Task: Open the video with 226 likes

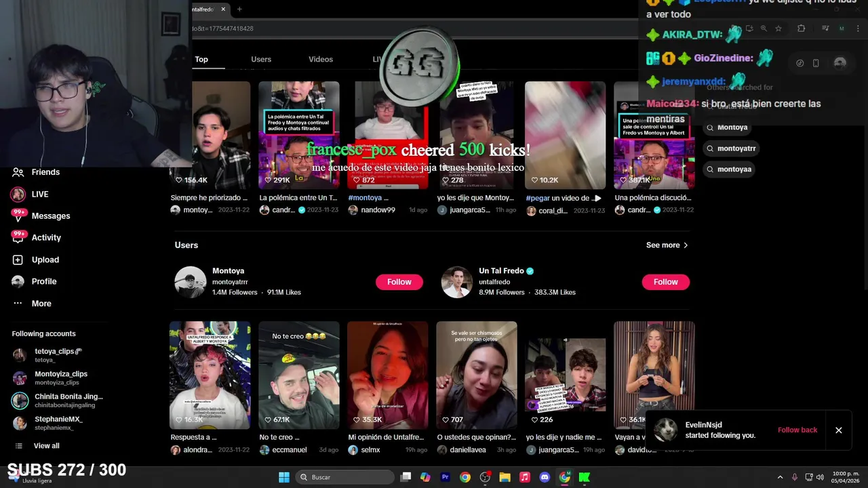Action: [565, 375]
